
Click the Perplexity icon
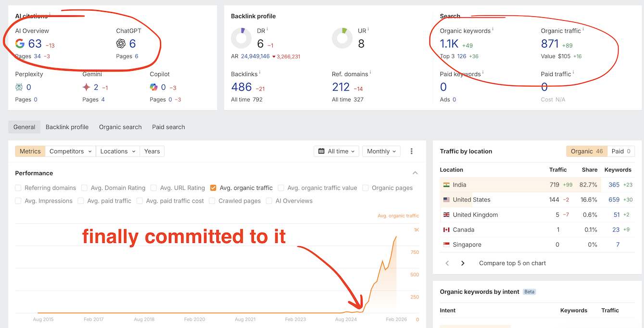(x=19, y=87)
